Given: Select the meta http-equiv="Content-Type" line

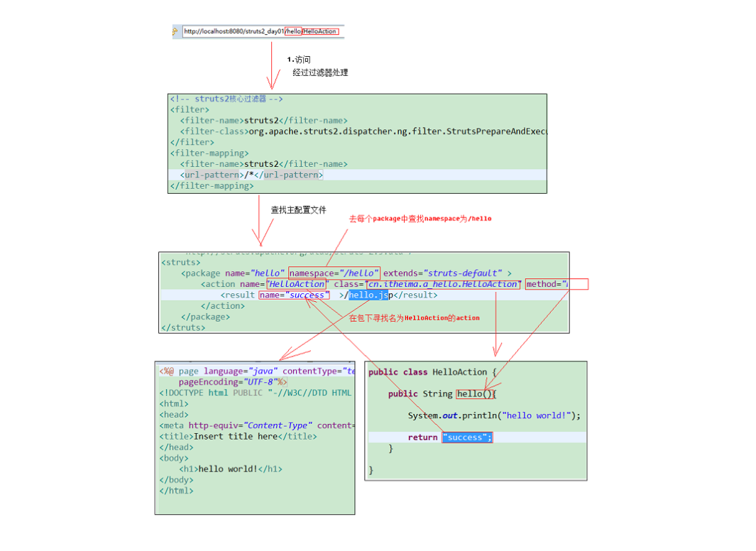Looking at the screenshot, I should click(257, 425).
